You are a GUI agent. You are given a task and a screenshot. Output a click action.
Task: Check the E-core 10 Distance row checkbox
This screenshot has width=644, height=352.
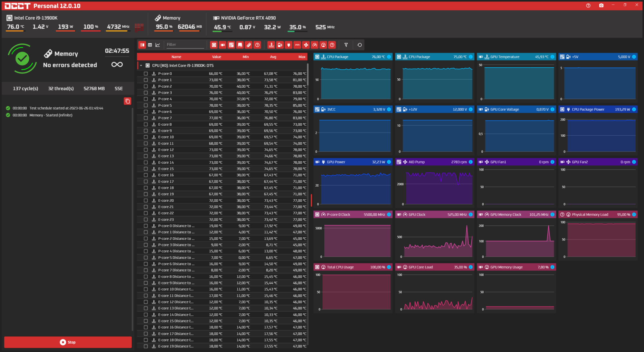[x=146, y=289]
